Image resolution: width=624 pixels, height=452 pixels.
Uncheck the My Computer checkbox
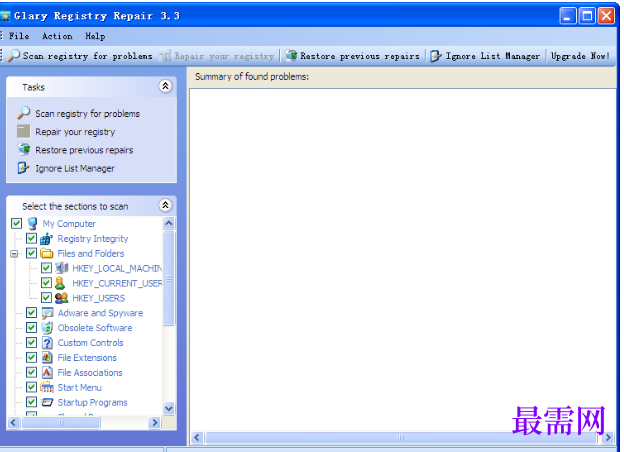pos(16,224)
